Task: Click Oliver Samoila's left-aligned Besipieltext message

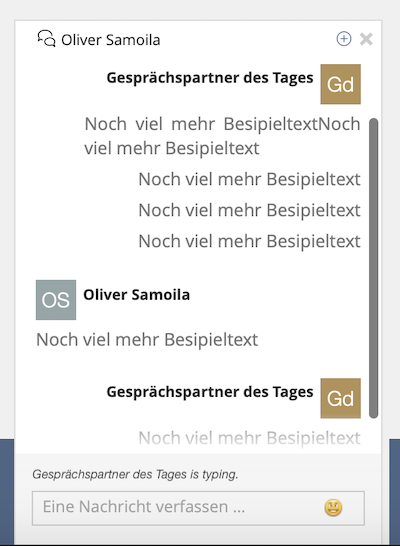Action: [147, 340]
